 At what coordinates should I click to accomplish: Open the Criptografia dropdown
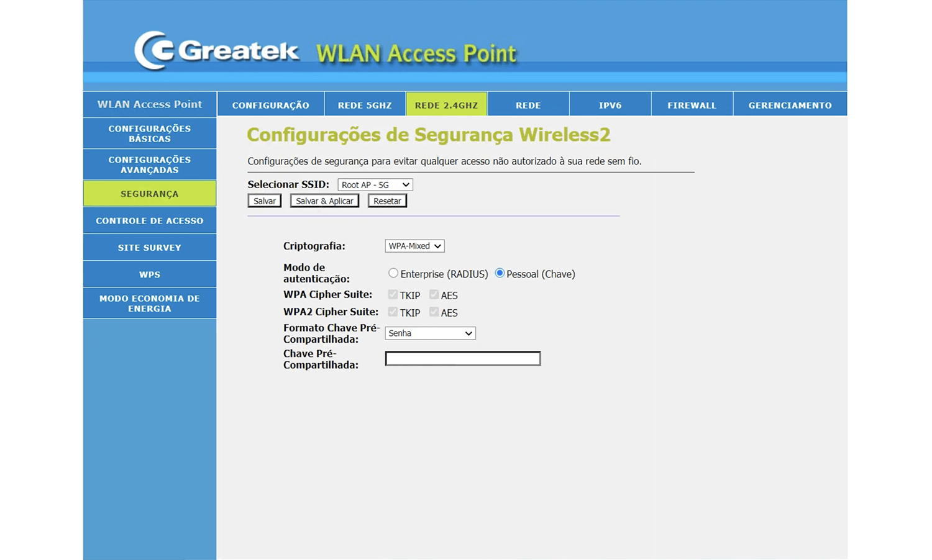[414, 246]
